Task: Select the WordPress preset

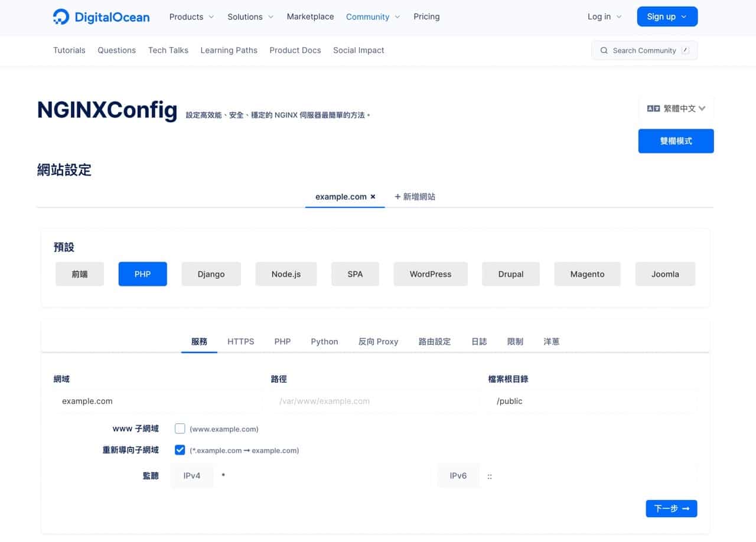Action: click(431, 274)
